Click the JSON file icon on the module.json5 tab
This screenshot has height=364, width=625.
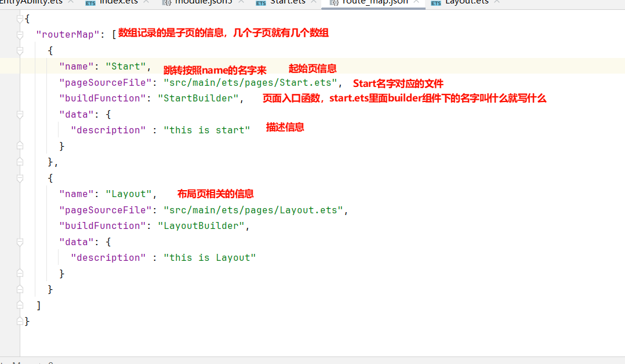click(x=166, y=3)
